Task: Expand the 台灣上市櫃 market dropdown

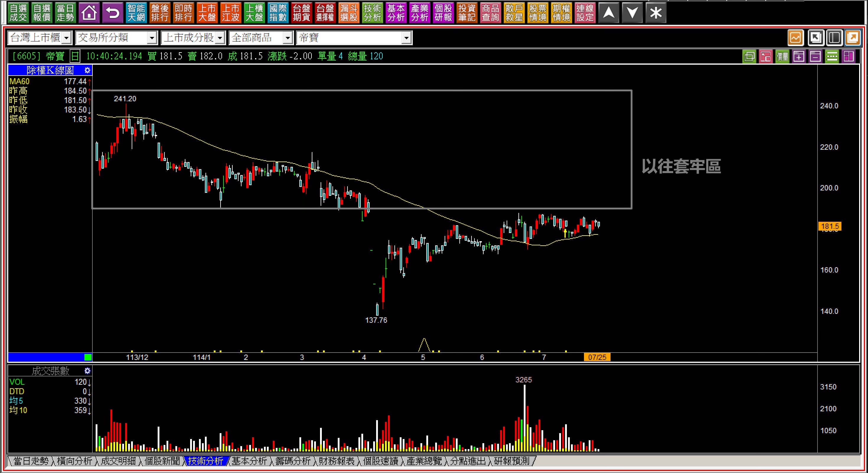Action: click(67, 38)
